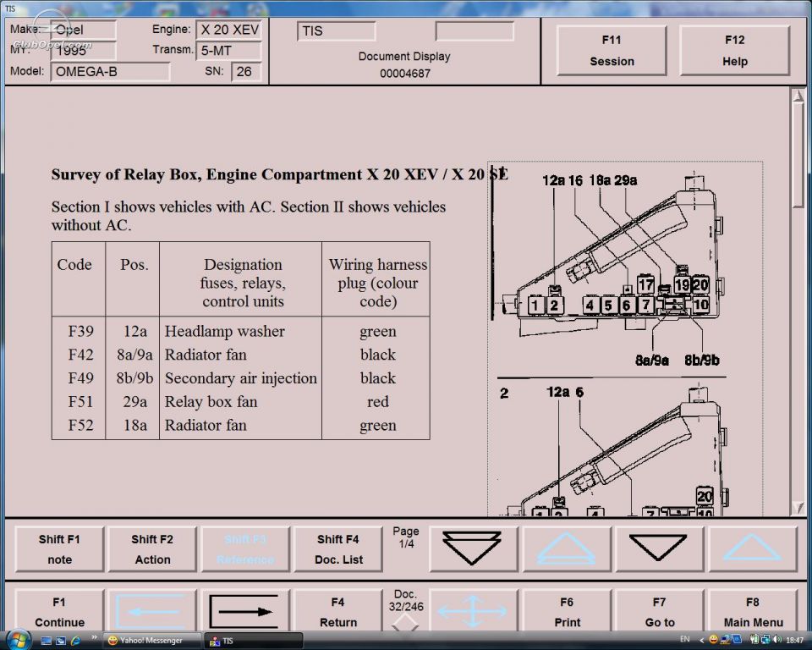Click the empty field beside TIS
The height and width of the screenshot is (650, 812).
tap(475, 31)
